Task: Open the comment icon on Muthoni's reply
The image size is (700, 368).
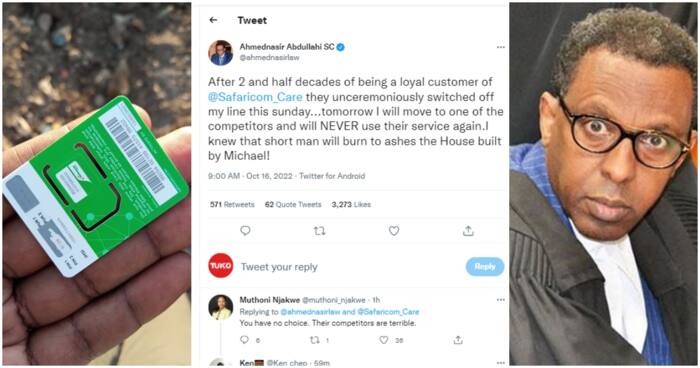Action: 244,340
